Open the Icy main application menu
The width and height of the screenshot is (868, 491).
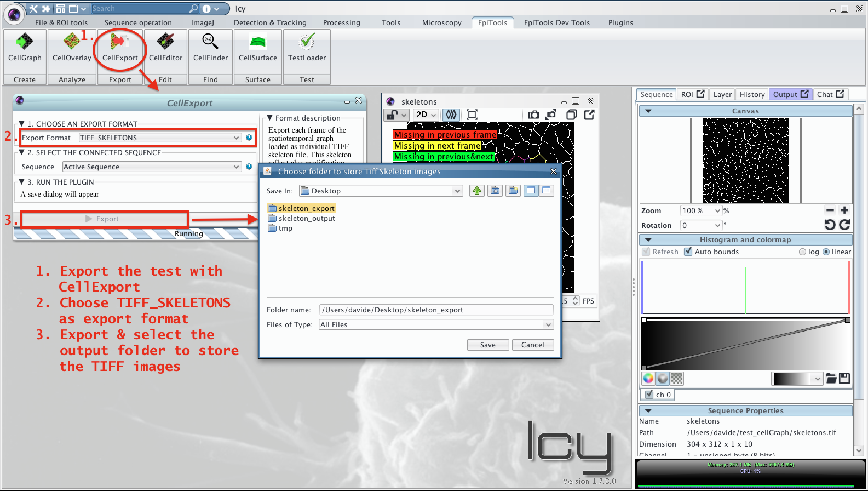[14, 14]
